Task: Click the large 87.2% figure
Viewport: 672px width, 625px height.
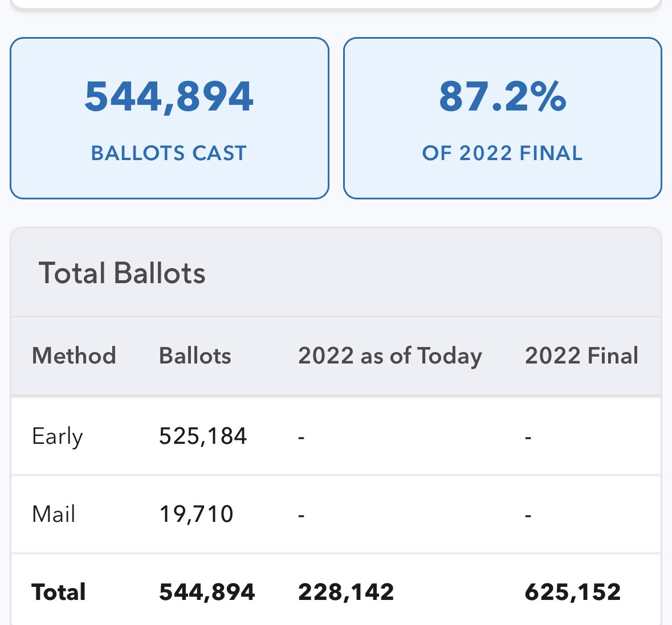Action: point(502,97)
